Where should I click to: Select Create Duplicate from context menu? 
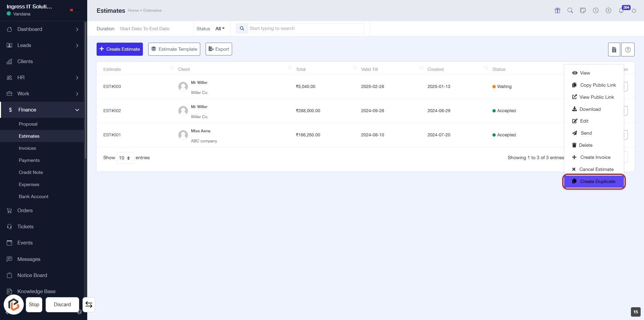point(594,181)
